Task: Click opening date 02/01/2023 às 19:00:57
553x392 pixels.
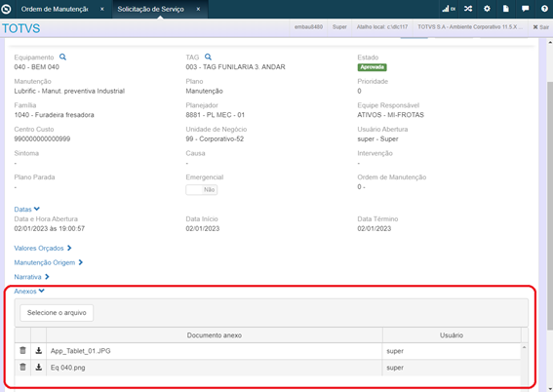Action: point(50,228)
